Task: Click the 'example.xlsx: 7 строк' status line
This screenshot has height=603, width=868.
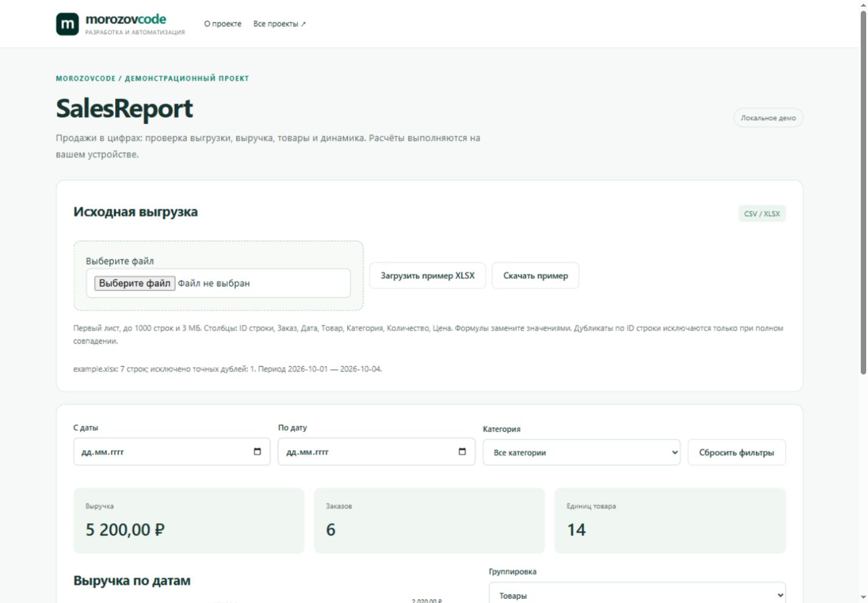Action: tap(228, 369)
